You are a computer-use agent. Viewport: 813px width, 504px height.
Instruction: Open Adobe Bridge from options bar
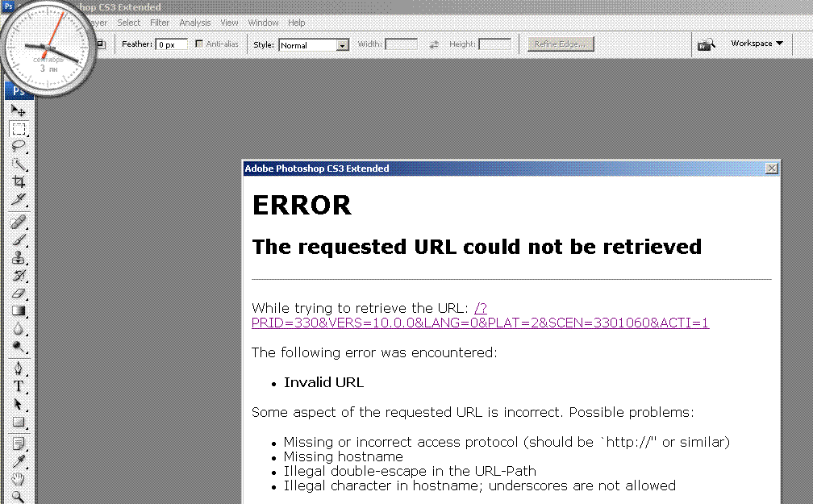point(706,44)
